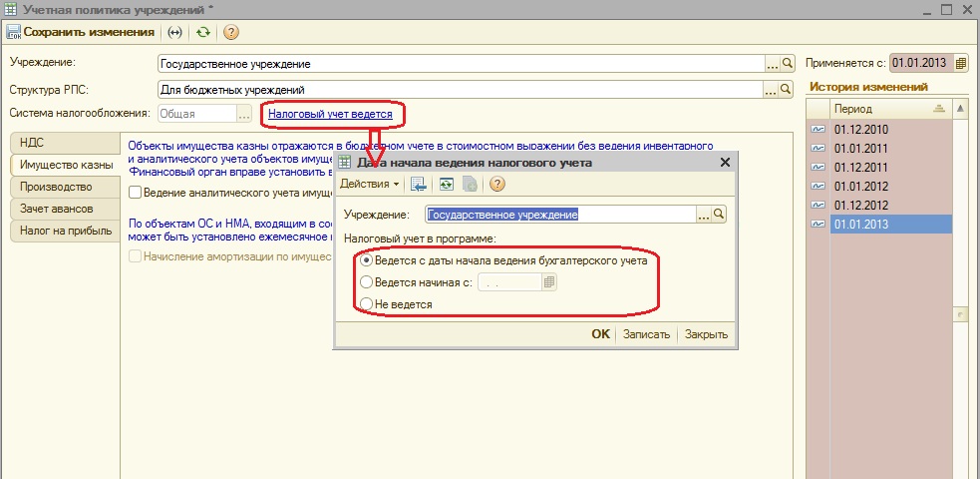Click the refresh icon in main toolbar
The image size is (980, 479).
point(203,32)
